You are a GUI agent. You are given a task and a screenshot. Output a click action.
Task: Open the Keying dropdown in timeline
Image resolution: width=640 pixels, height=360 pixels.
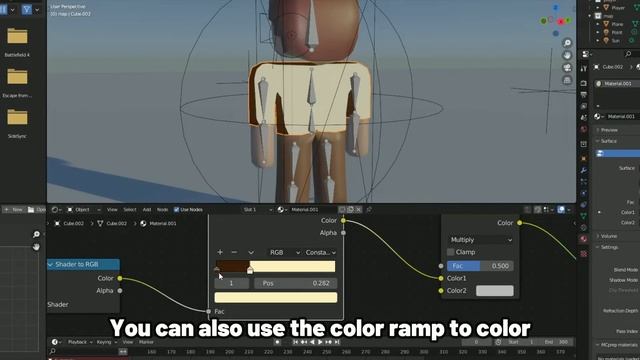pos(106,342)
